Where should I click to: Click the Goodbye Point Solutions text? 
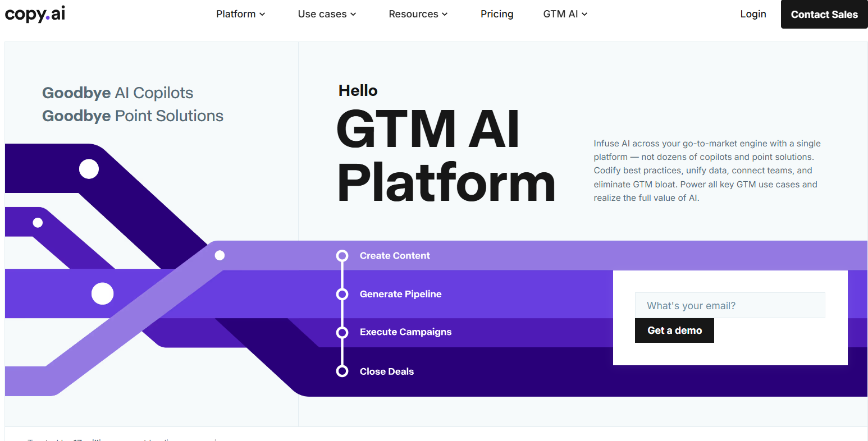(x=133, y=116)
